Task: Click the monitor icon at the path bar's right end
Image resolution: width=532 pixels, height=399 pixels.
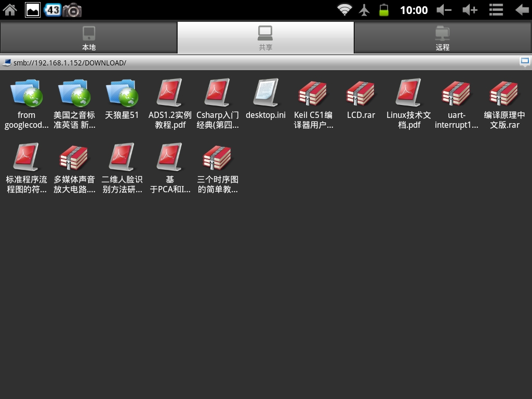Action: click(x=525, y=61)
